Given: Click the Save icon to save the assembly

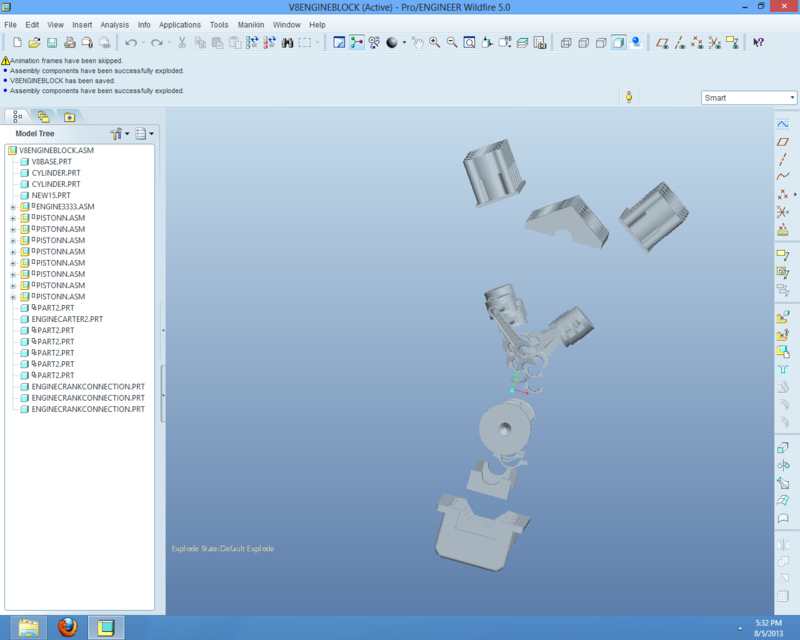Looking at the screenshot, I should click(x=52, y=43).
